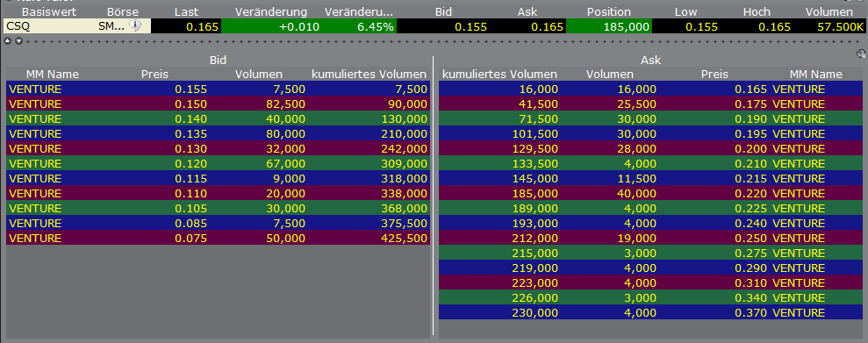Screen dimensions: 868x343
Task: Click the ask row priced 0.220
Action: (650, 194)
